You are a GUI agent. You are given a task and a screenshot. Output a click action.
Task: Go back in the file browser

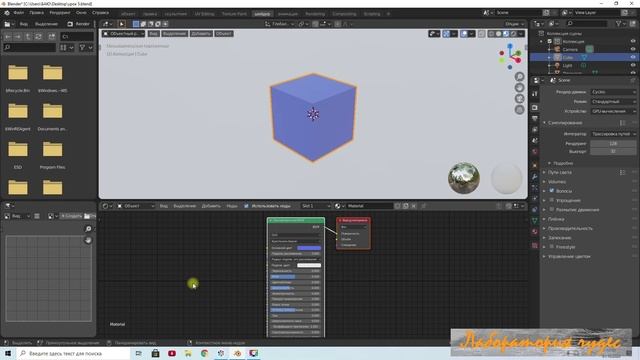pyautogui.click(x=8, y=37)
